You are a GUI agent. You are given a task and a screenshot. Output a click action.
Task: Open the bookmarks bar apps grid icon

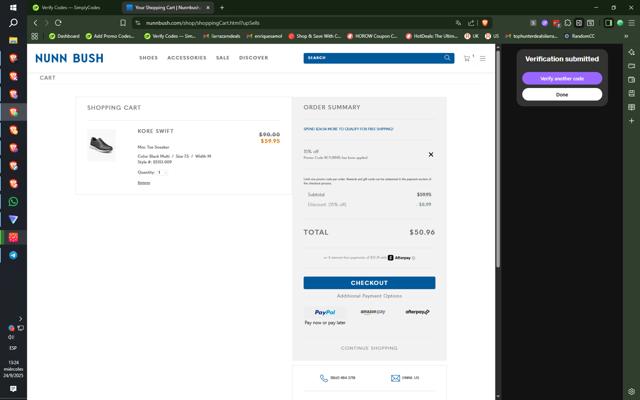35,36
